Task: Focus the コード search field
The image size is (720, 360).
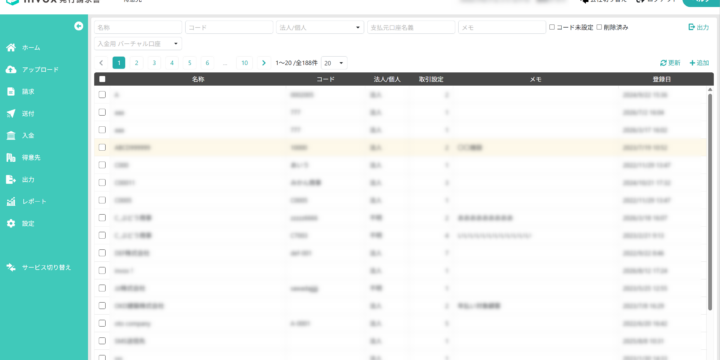Action: tap(229, 28)
